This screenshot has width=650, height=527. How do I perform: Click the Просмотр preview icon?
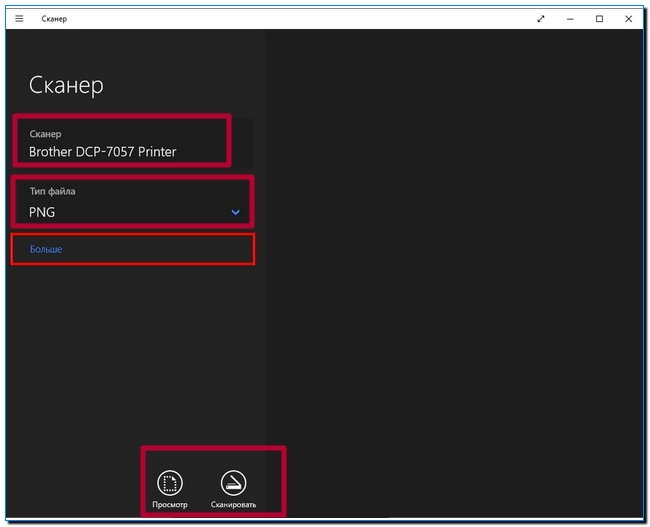[171, 482]
